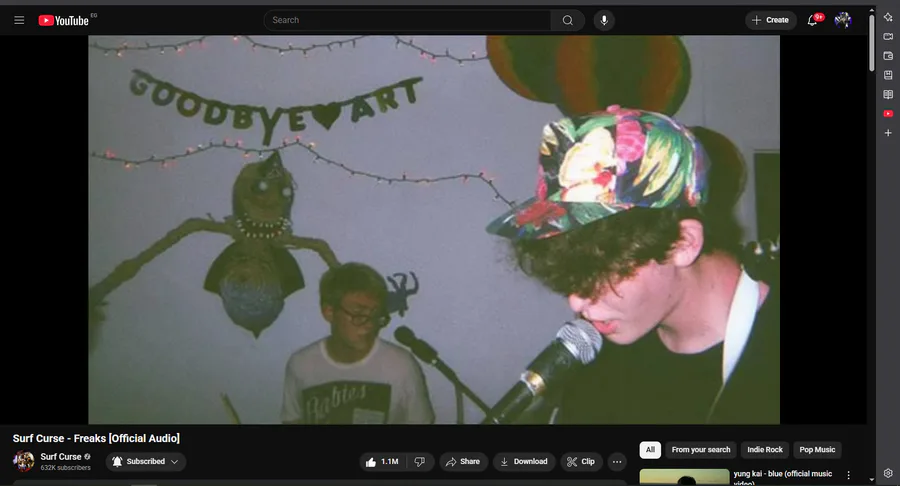This screenshot has height=486, width=900.
Task: Add a sidebar item with plus icon
Action: click(x=888, y=133)
